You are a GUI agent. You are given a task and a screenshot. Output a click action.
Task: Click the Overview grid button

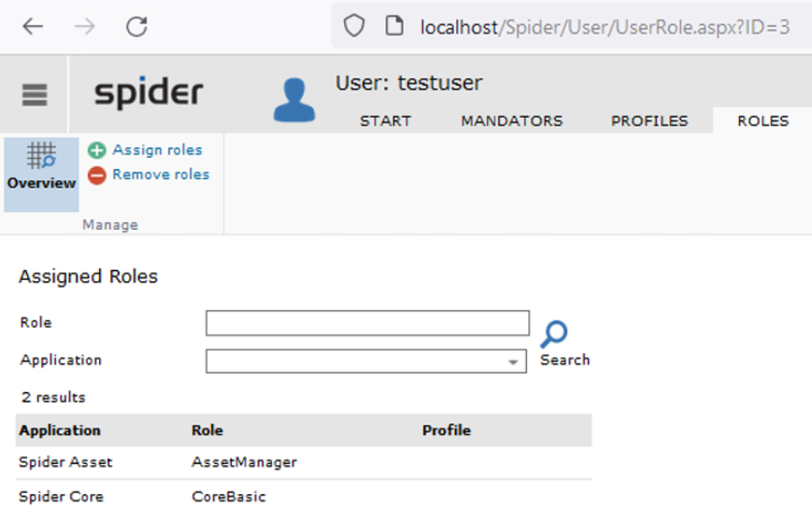(41, 175)
